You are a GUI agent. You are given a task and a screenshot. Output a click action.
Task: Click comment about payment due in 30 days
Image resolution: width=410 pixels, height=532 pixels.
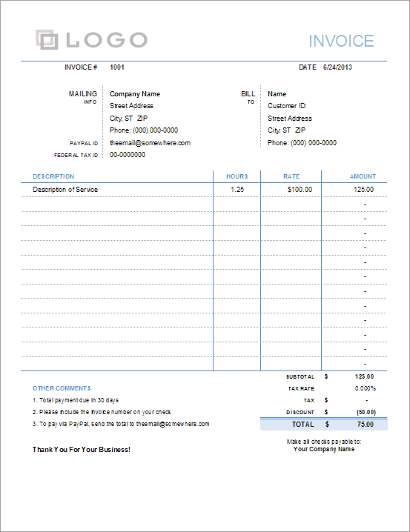click(76, 400)
